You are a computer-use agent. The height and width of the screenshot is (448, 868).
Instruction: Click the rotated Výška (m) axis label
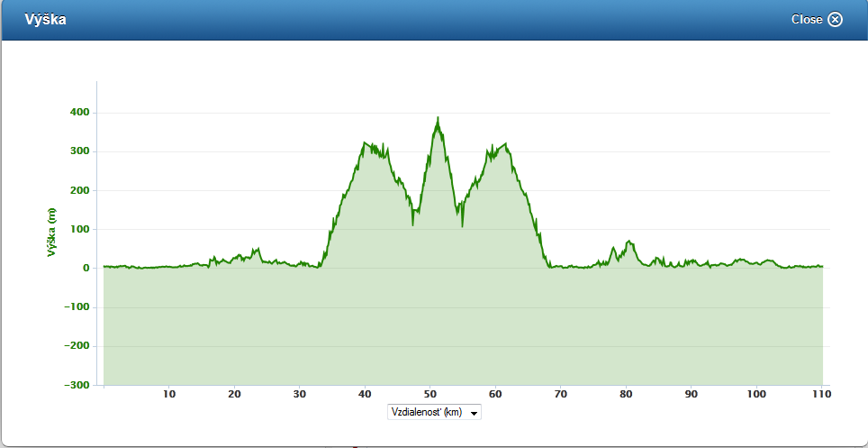click(52, 230)
